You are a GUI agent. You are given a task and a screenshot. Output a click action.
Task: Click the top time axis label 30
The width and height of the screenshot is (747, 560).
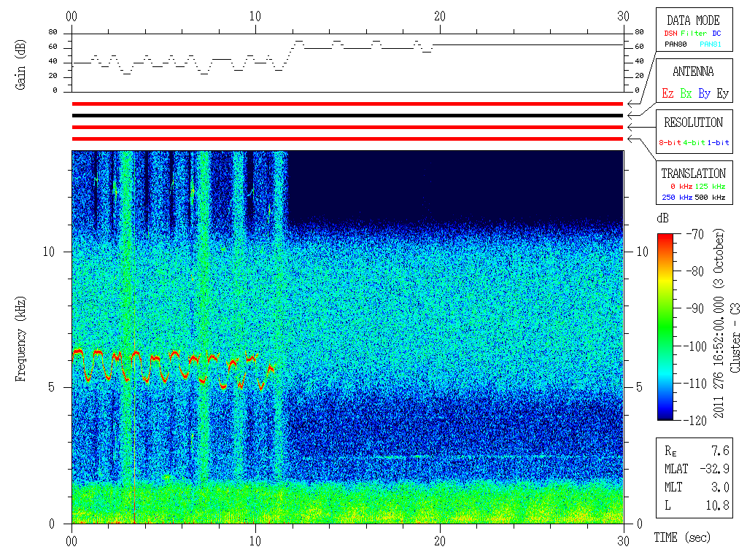pyautogui.click(x=623, y=16)
